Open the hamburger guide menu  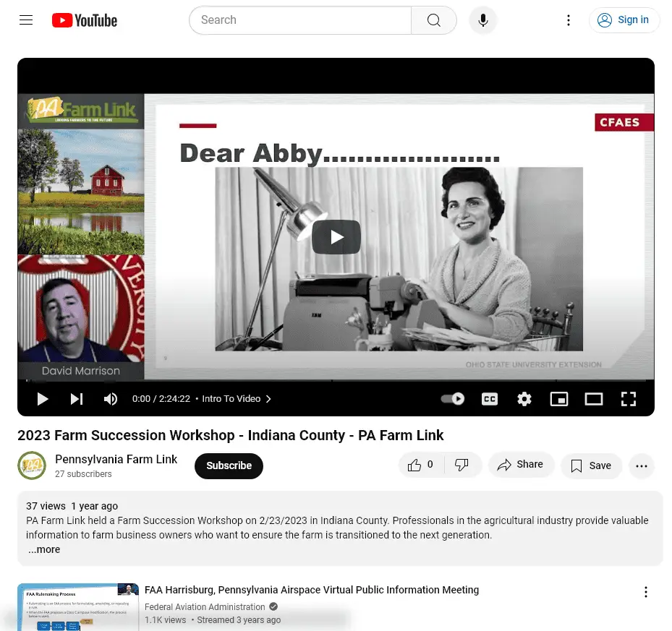point(26,20)
